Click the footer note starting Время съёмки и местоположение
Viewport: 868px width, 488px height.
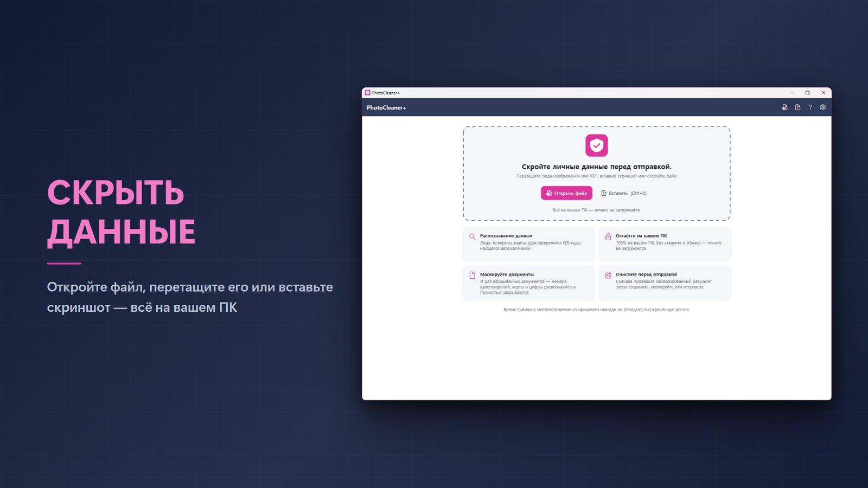(x=597, y=310)
